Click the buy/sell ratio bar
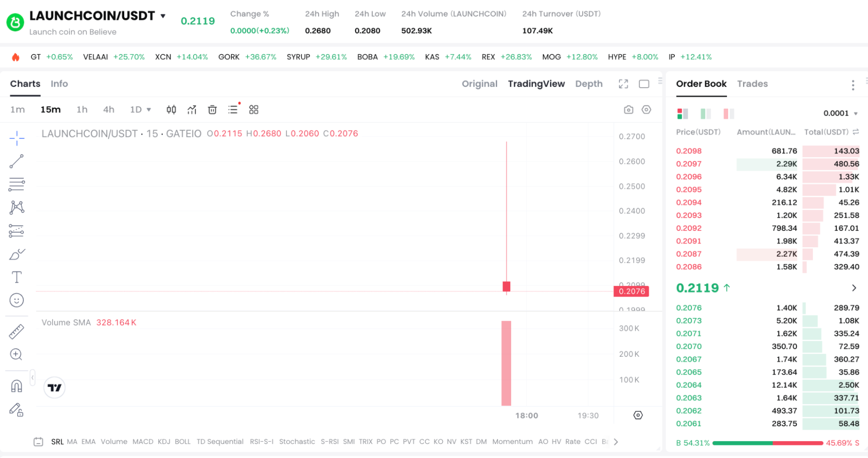Screen dimensions: 868x458 click(x=768, y=443)
